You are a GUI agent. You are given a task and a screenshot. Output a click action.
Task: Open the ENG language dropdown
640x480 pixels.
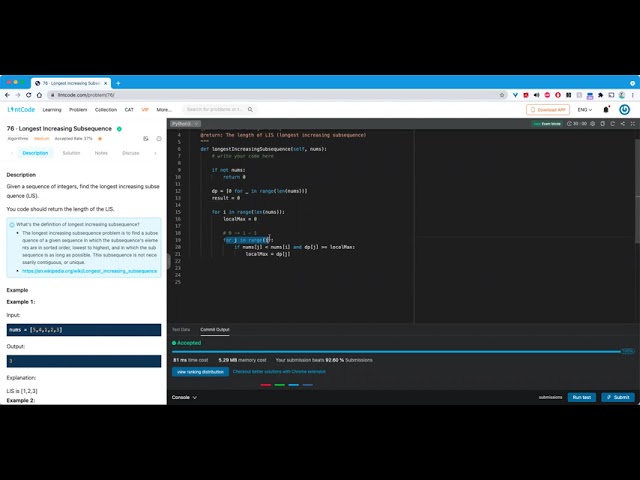[x=584, y=110]
